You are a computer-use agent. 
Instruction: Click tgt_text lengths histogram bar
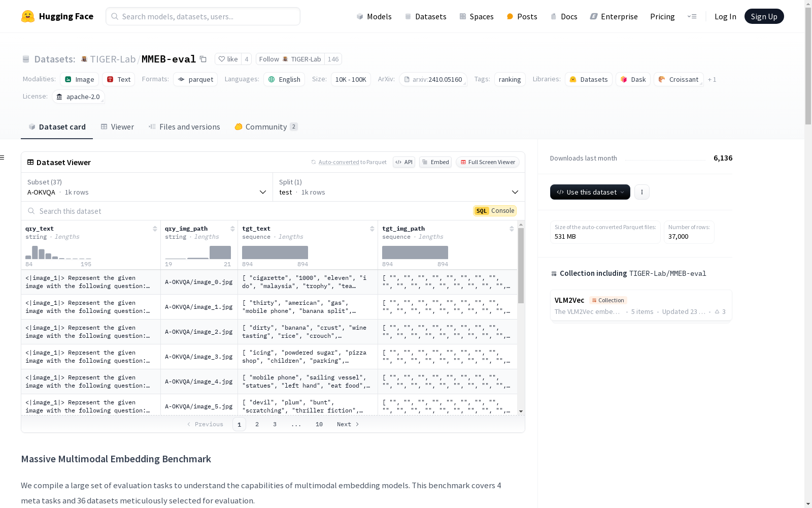click(275, 252)
